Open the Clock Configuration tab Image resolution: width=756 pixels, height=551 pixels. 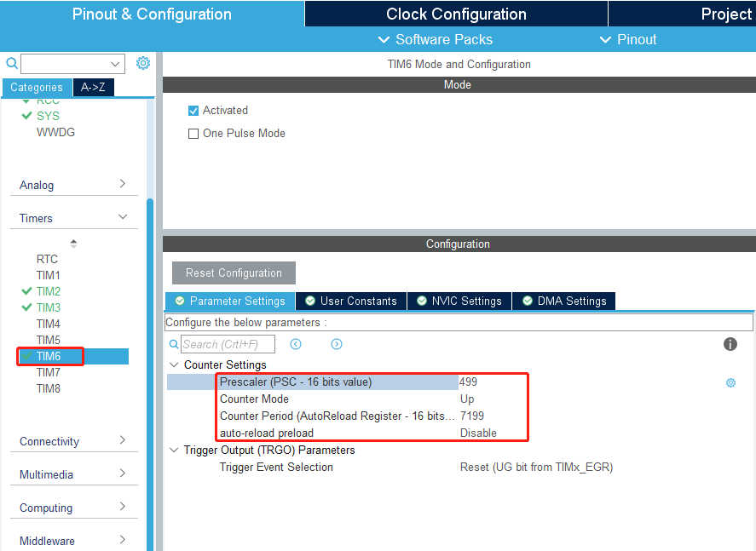click(456, 14)
